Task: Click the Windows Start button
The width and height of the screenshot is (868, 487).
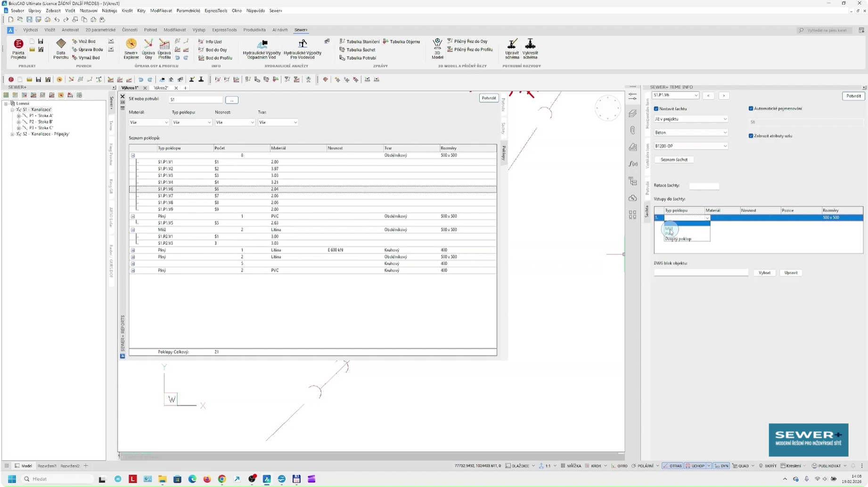Action: [x=12, y=479]
